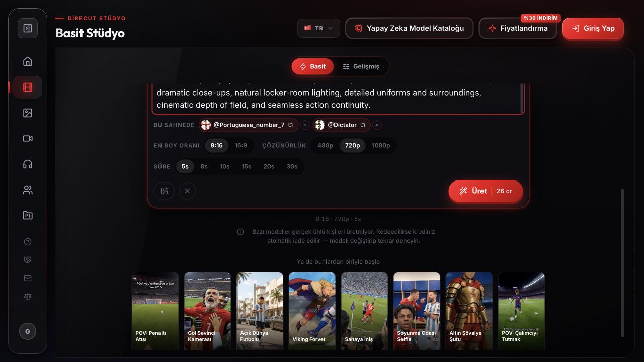Set duration to 20s
The image size is (644, 362).
269,166
